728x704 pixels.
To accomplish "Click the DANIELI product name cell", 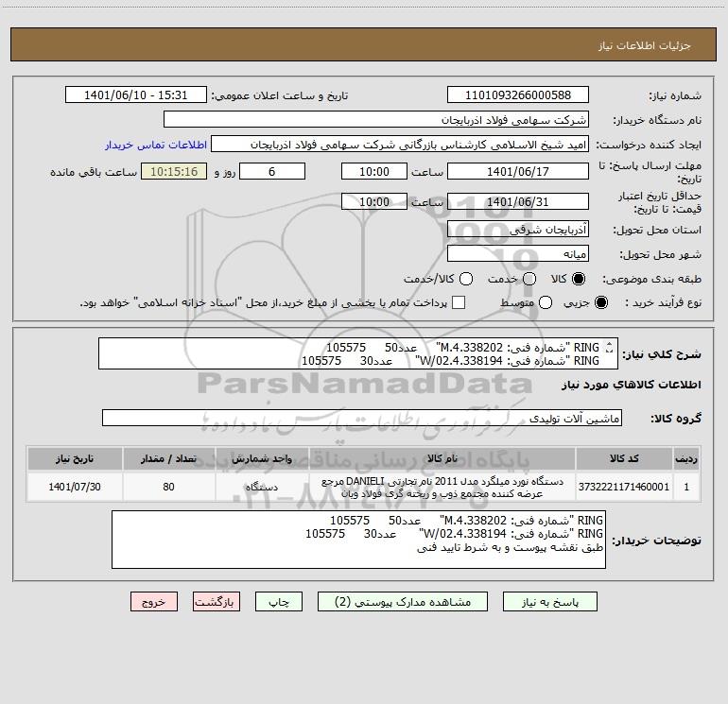I will coord(442,487).
